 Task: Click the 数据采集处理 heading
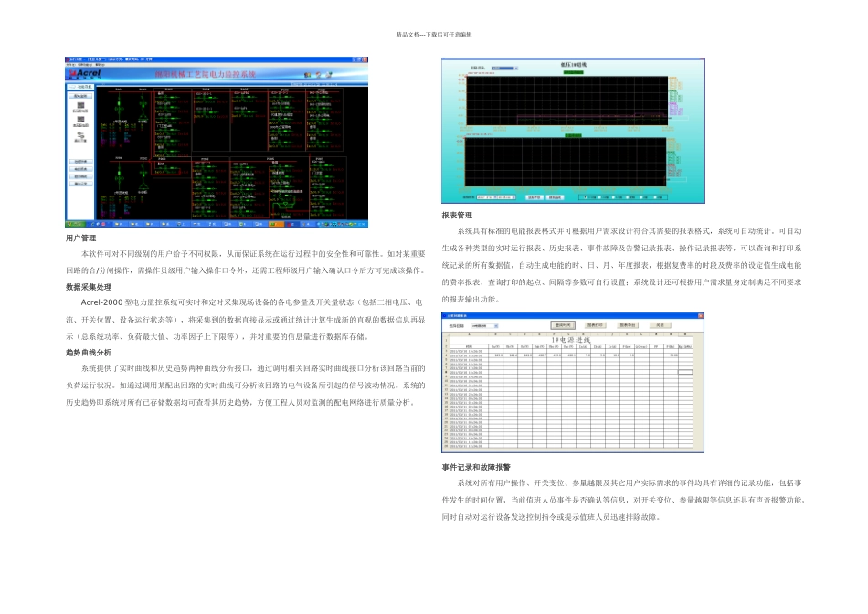(89, 287)
